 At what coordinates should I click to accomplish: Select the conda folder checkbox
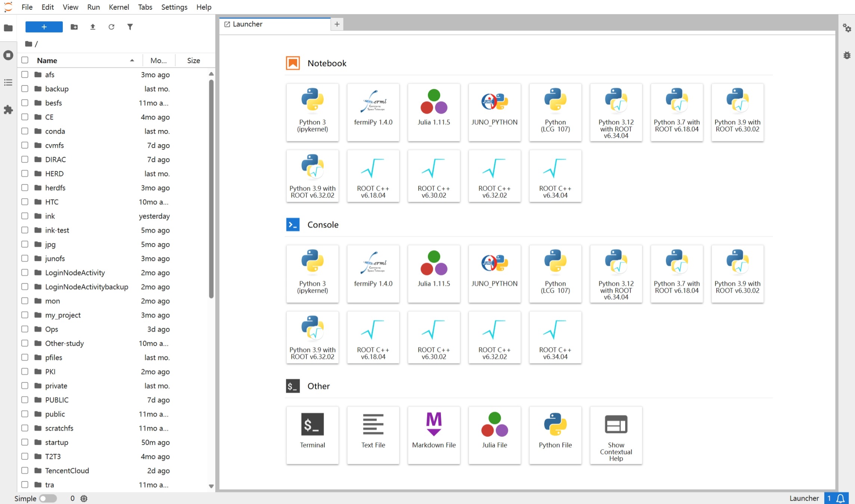coord(25,131)
